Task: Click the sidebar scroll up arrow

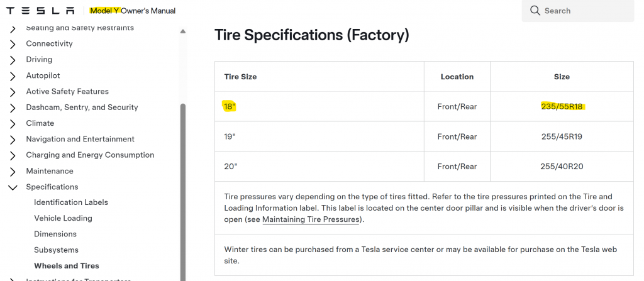Action: tap(183, 31)
